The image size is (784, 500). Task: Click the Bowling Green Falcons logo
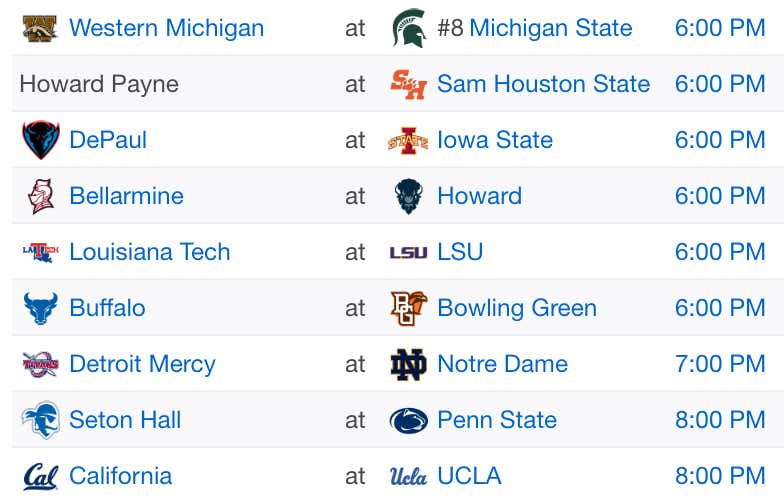tap(408, 308)
